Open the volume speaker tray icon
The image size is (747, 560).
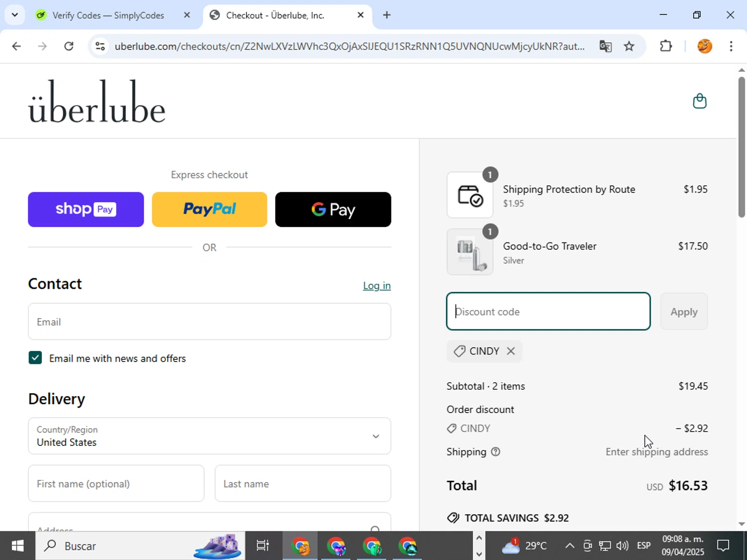(x=622, y=546)
